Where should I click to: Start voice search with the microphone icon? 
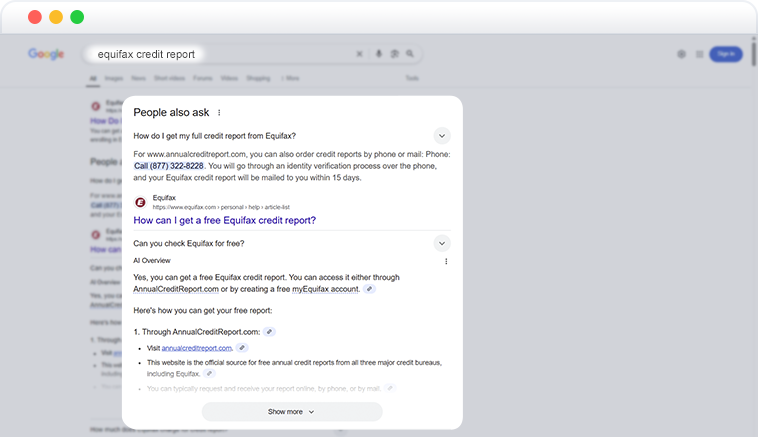379,54
